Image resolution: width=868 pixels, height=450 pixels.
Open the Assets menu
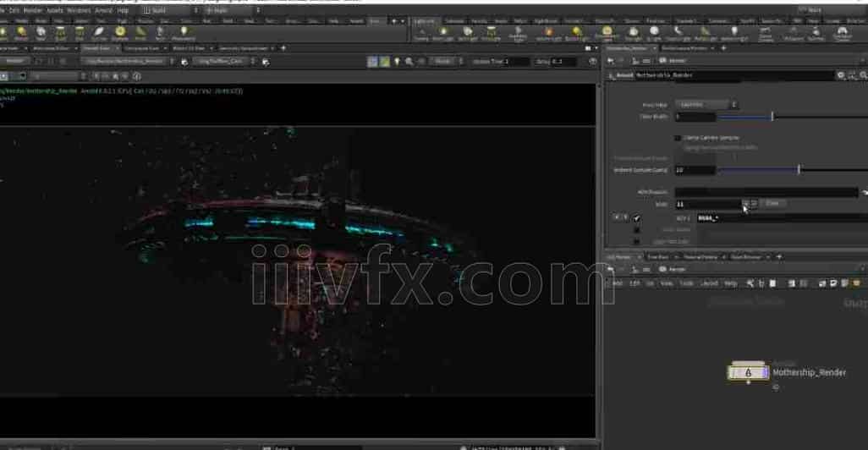coord(55,10)
